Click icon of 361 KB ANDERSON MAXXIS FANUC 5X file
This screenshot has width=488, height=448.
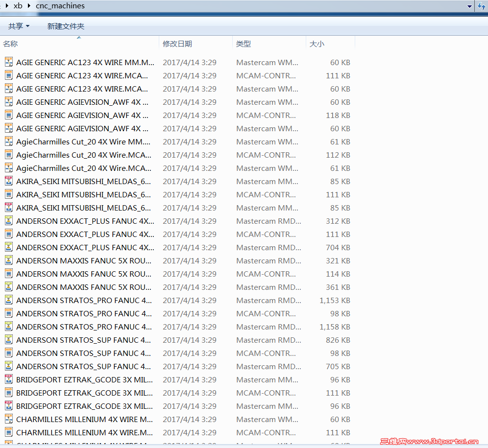pyautogui.click(x=9, y=287)
